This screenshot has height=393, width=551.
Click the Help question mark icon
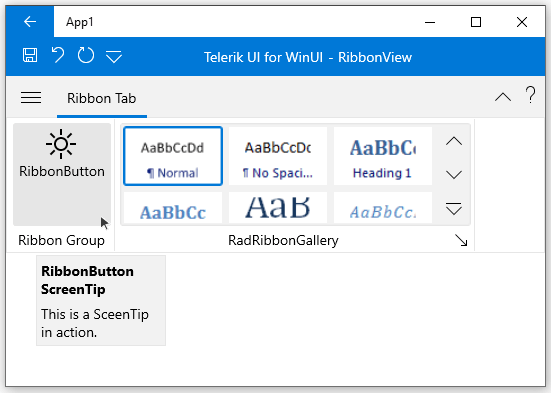coord(531,95)
